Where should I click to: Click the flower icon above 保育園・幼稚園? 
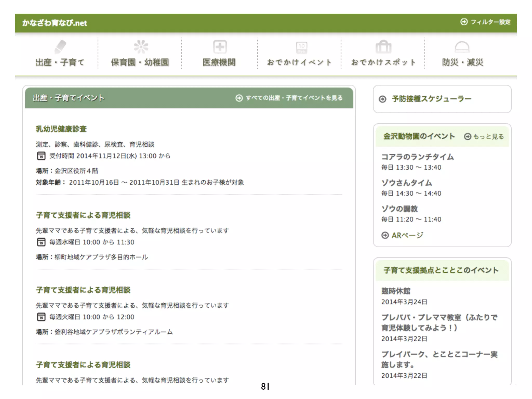(x=141, y=47)
